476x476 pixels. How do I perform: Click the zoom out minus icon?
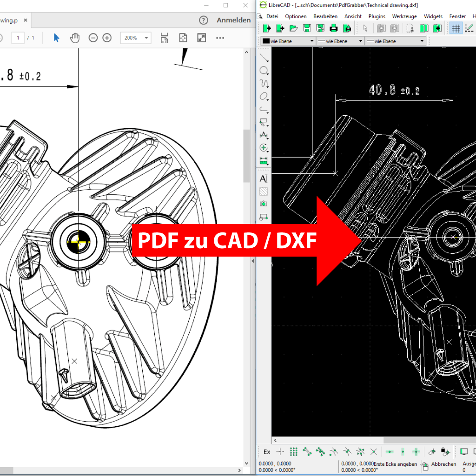tap(93, 38)
